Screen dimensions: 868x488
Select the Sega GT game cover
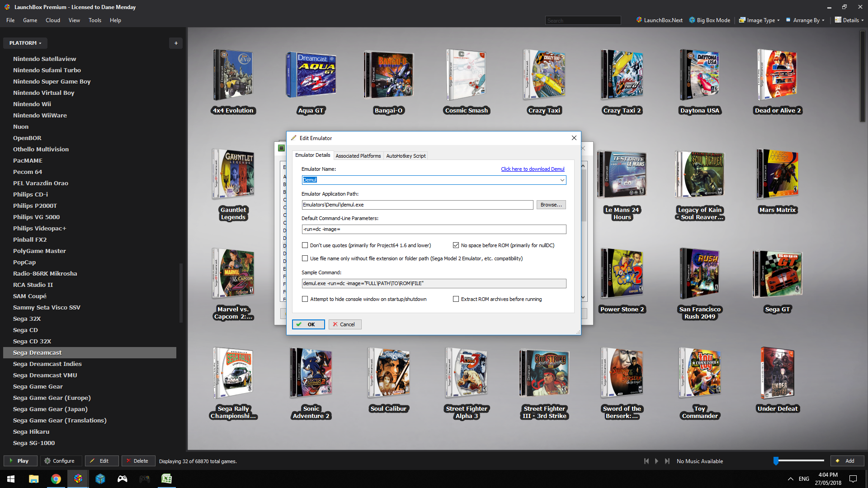pyautogui.click(x=778, y=273)
